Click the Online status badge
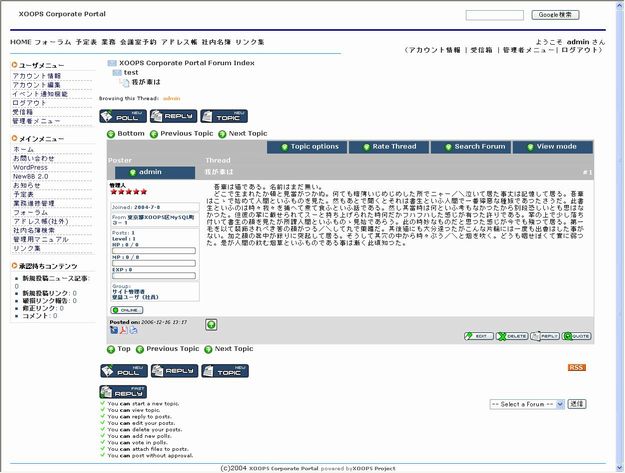The image size is (625, 473). pyautogui.click(x=125, y=310)
